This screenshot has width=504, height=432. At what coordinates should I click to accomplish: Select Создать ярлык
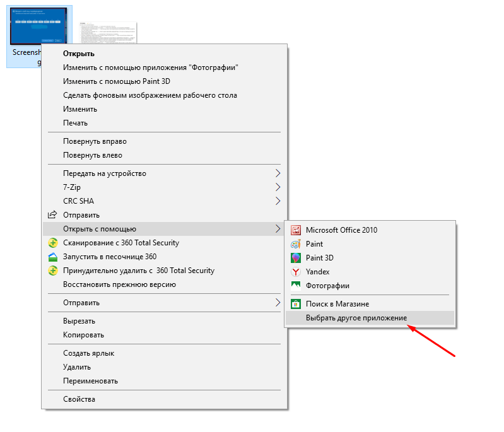(164, 353)
